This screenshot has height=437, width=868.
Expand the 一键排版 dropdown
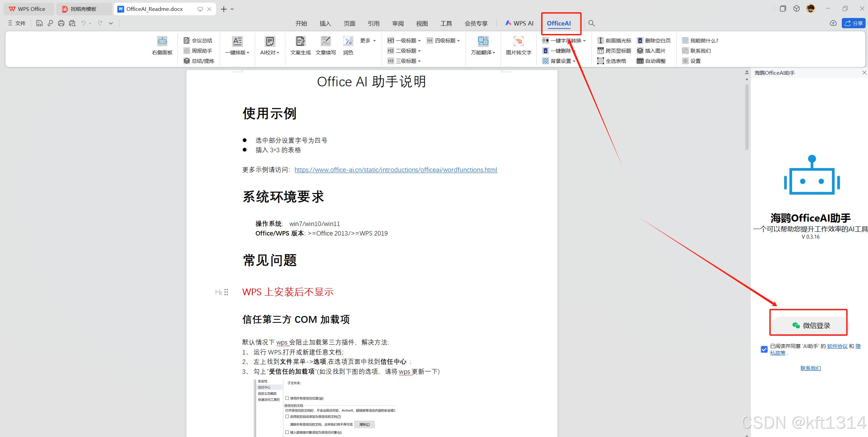[x=237, y=52]
